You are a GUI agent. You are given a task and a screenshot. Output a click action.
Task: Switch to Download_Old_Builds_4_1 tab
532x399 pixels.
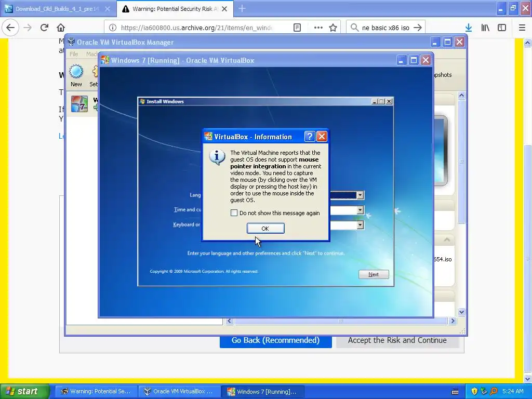coord(58,9)
